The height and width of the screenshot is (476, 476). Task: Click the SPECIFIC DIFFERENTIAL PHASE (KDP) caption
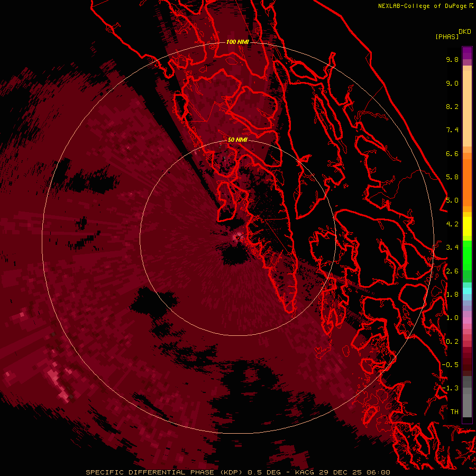click(x=164, y=472)
